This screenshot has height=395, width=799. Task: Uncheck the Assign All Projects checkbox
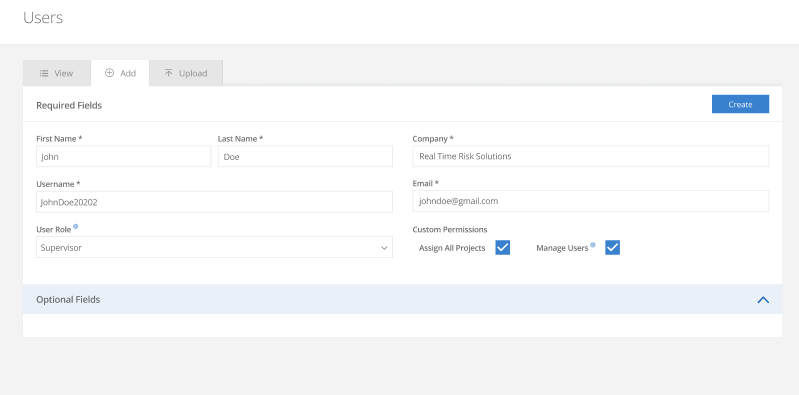[x=502, y=248]
